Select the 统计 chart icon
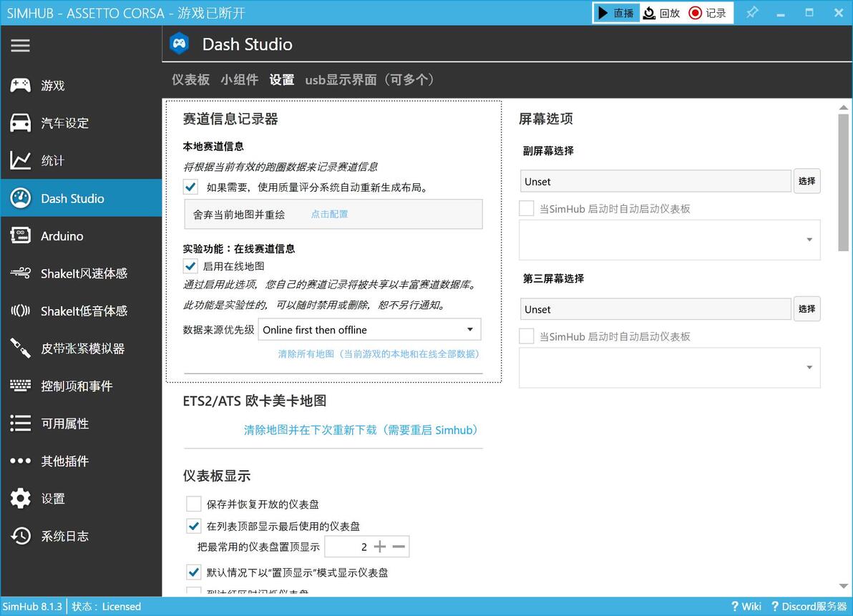853x616 pixels. tap(21, 160)
